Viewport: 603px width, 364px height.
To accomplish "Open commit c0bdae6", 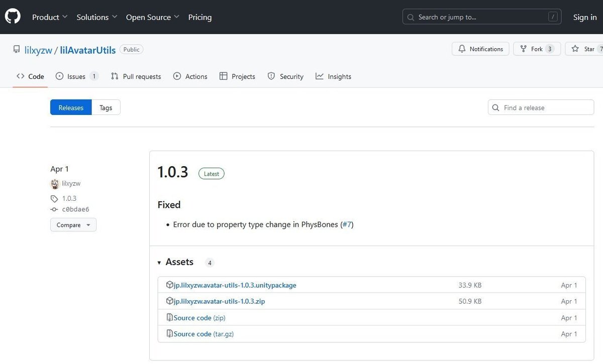I will pyautogui.click(x=76, y=209).
